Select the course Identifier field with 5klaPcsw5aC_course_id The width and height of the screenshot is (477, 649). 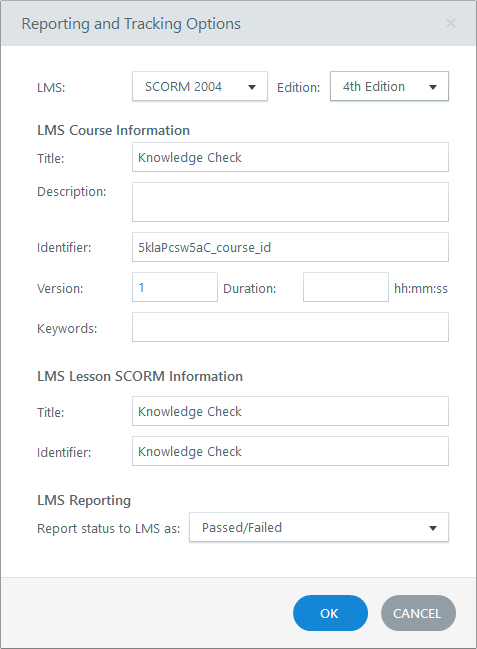290,247
